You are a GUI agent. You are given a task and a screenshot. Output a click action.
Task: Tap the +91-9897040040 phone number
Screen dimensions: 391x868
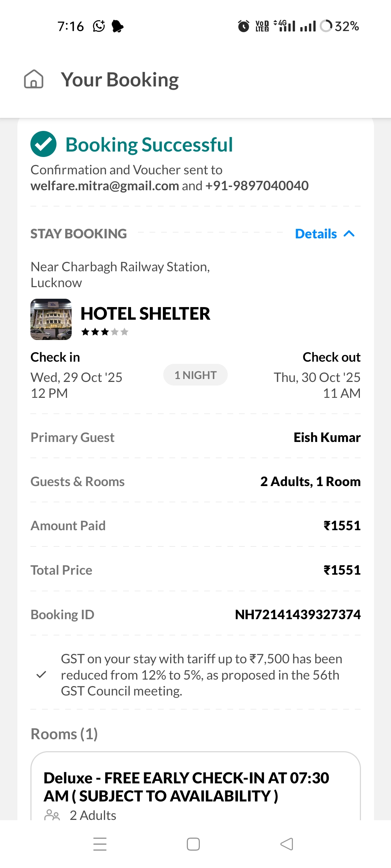[257, 186]
